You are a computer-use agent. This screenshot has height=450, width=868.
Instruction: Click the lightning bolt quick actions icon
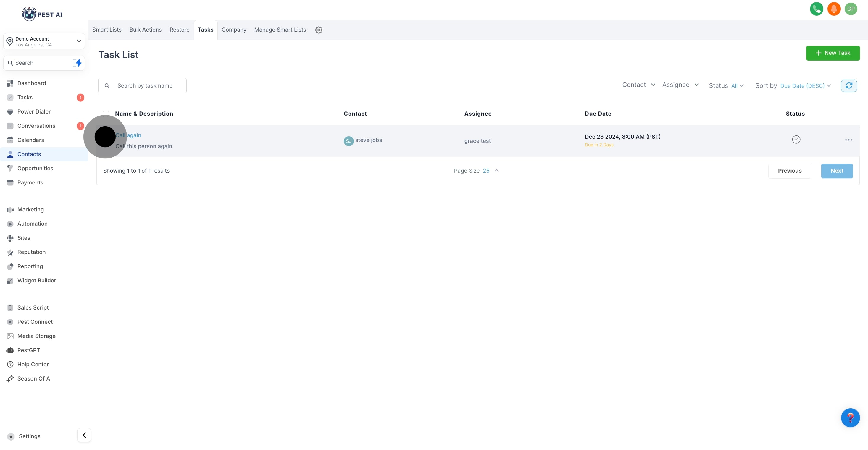tap(78, 63)
